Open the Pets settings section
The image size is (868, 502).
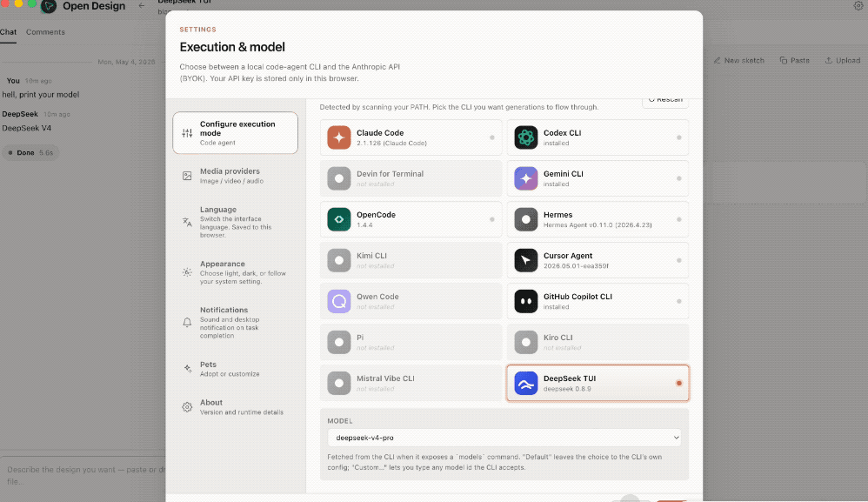click(x=236, y=369)
